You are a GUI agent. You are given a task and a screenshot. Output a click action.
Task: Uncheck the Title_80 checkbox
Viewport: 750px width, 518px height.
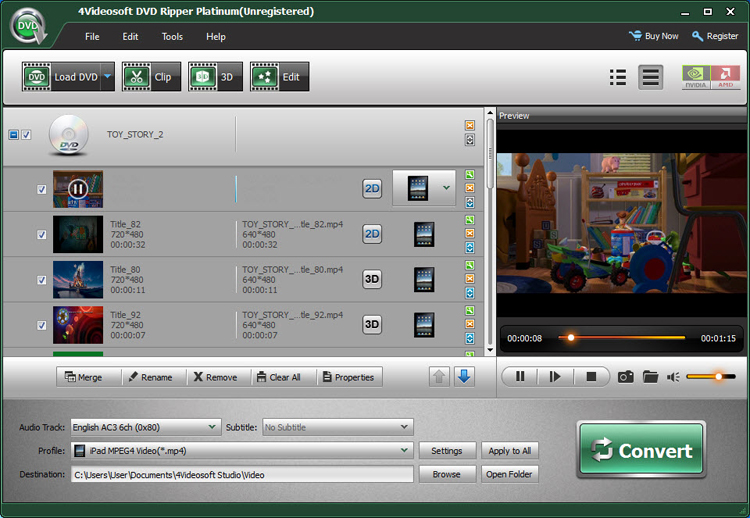[x=42, y=280]
